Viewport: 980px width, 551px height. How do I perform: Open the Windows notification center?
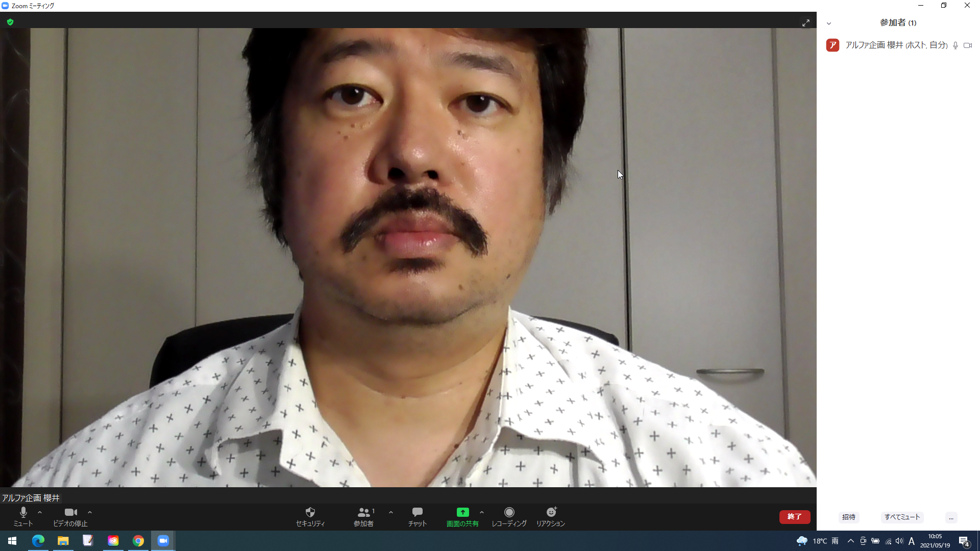click(x=964, y=541)
